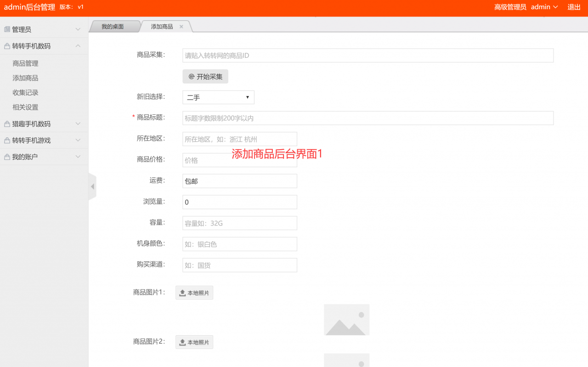Expand the 猎趣手机数码 menu chevron
This screenshot has height=367, width=588.
coord(78,124)
